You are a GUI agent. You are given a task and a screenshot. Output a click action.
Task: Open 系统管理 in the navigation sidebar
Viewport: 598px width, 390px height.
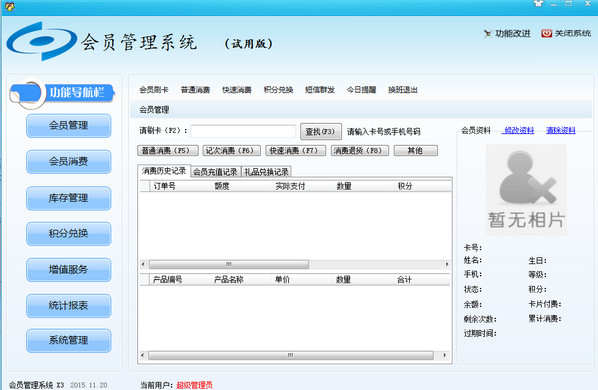pos(69,340)
